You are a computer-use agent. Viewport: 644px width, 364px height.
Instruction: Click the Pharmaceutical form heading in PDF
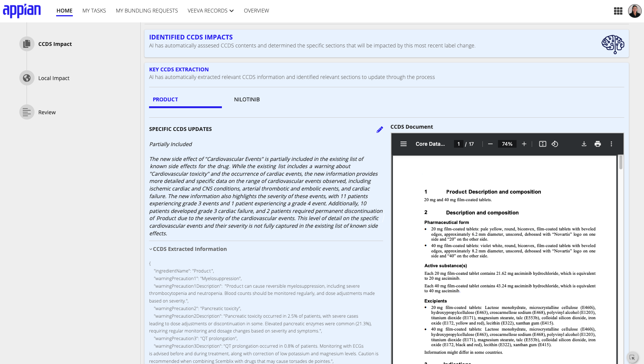446,222
